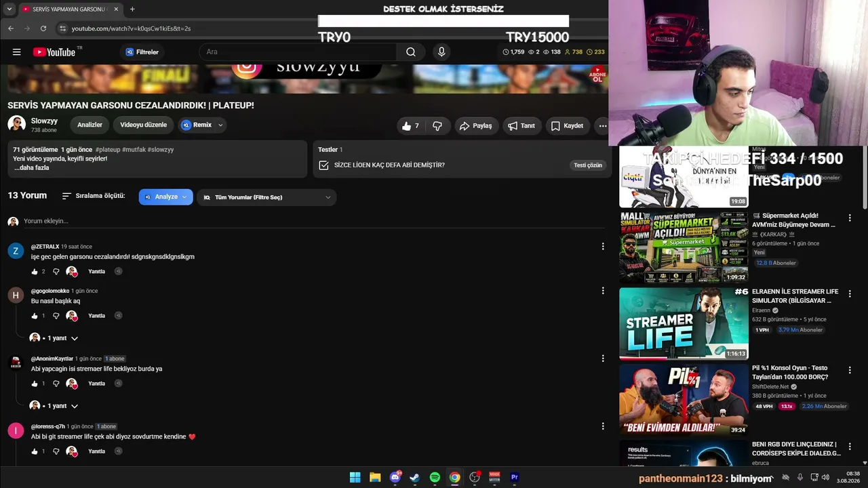The width and height of the screenshot is (868, 488).
Task: Click the #plateup hashtag
Action: click(x=108, y=150)
